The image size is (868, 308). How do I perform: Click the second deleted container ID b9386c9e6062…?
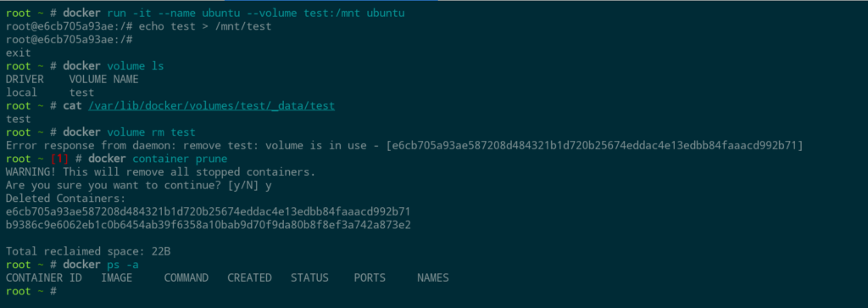pos(209,225)
